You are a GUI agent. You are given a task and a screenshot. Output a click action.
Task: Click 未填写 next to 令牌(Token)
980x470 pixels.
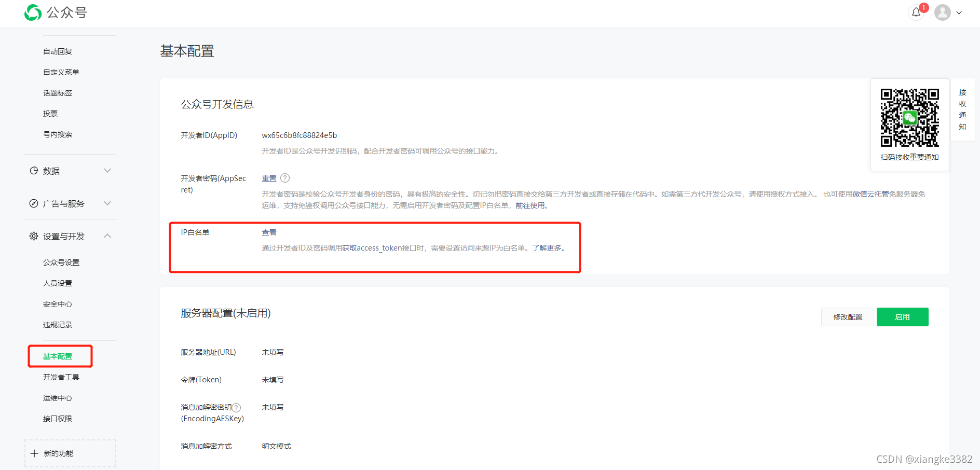point(273,380)
